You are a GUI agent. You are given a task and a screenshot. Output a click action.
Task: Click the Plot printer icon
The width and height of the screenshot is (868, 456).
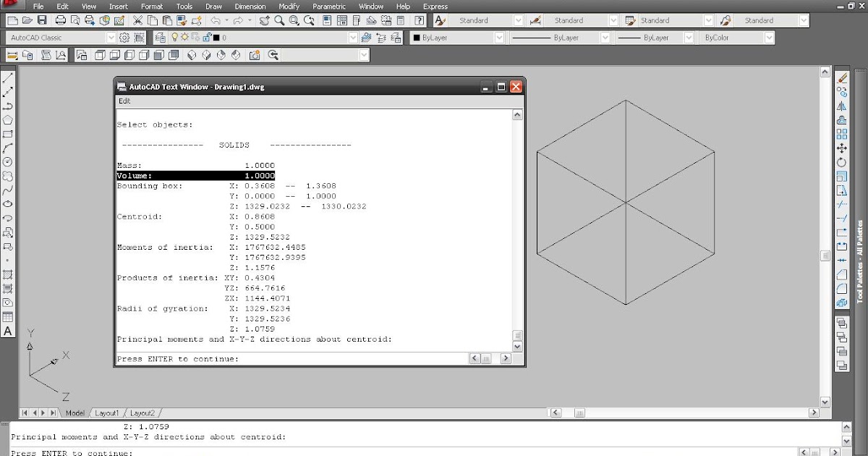[61, 20]
